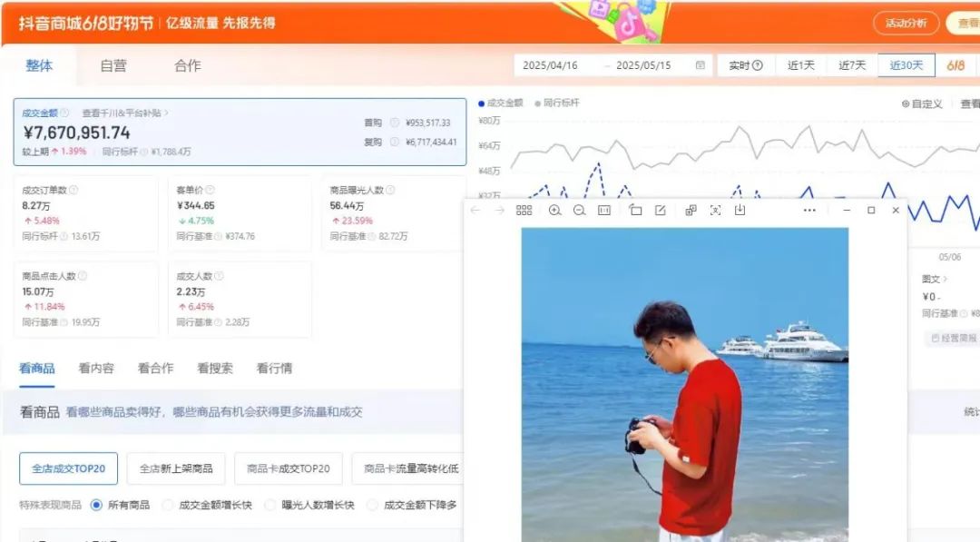Select the 所有商品 radio option
Screen dimensions: 980x542
point(96,505)
